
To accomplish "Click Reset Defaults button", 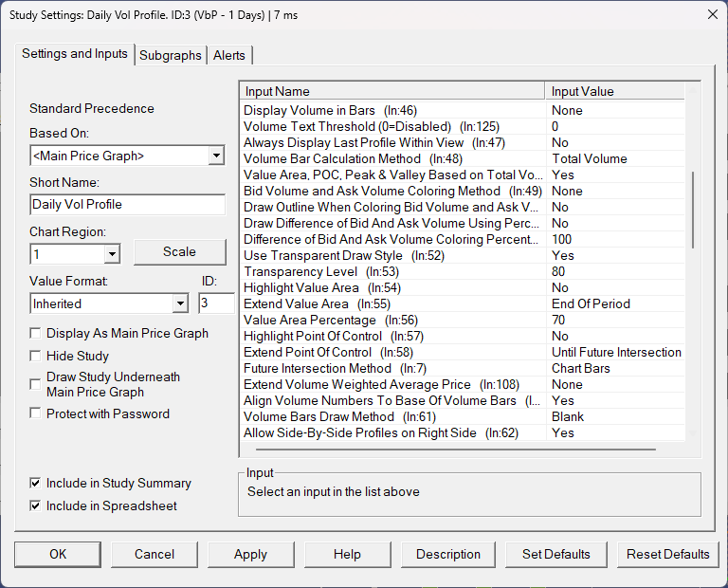I will [x=667, y=554].
